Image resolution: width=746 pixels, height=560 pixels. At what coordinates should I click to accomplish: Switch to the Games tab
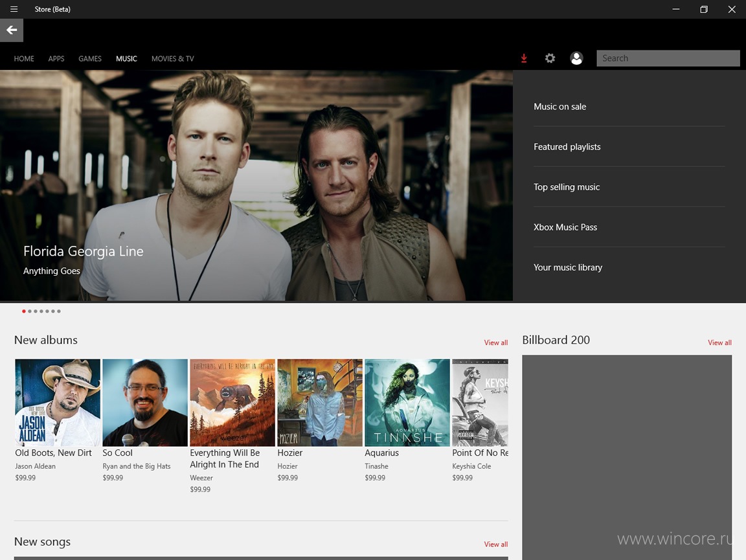[x=90, y=58]
